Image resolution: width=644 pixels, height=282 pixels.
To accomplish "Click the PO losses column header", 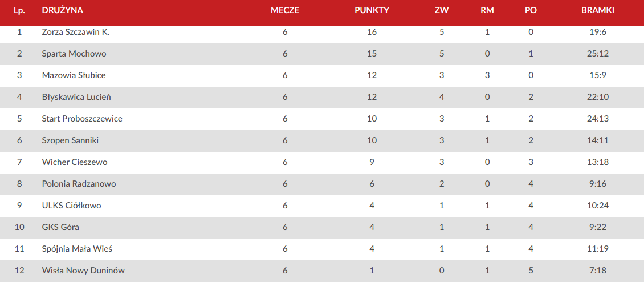I will pyautogui.click(x=531, y=11).
